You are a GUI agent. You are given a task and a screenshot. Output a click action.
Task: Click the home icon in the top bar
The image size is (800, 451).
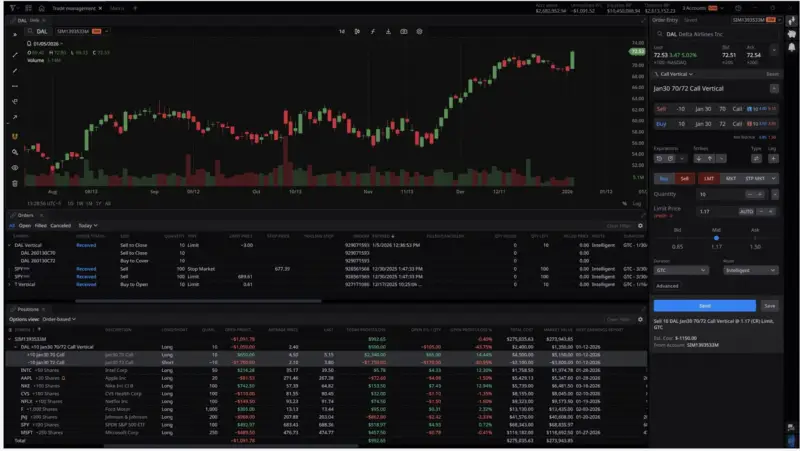pos(41,8)
